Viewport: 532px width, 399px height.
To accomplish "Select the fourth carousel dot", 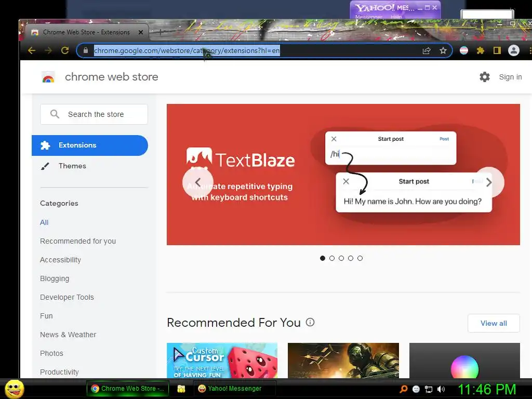I will click(x=351, y=258).
